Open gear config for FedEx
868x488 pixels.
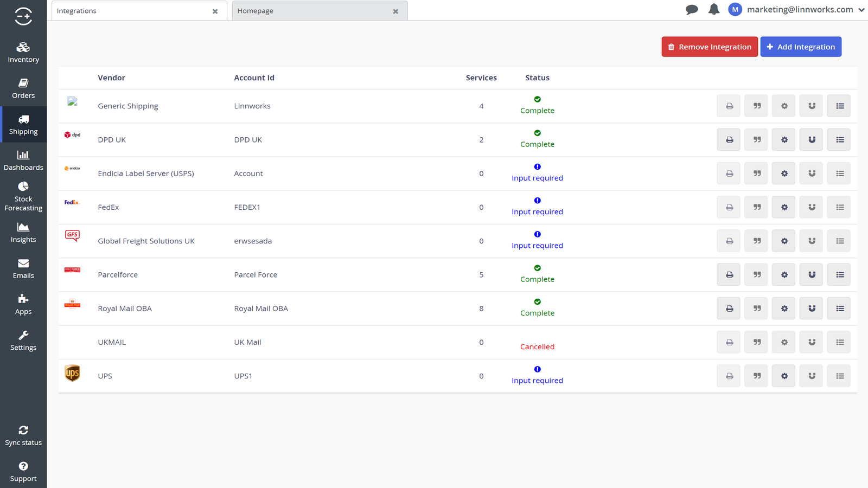pyautogui.click(x=784, y=207)
